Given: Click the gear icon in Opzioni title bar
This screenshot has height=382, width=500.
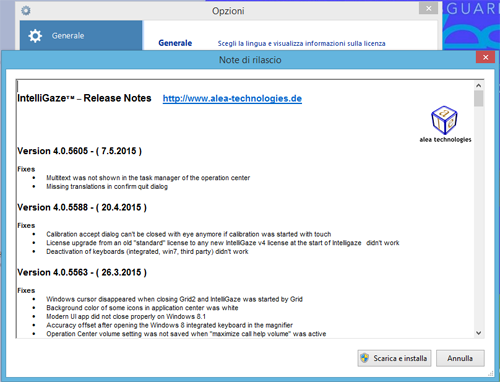Looking at the screenshot, I should coord(26,11).
